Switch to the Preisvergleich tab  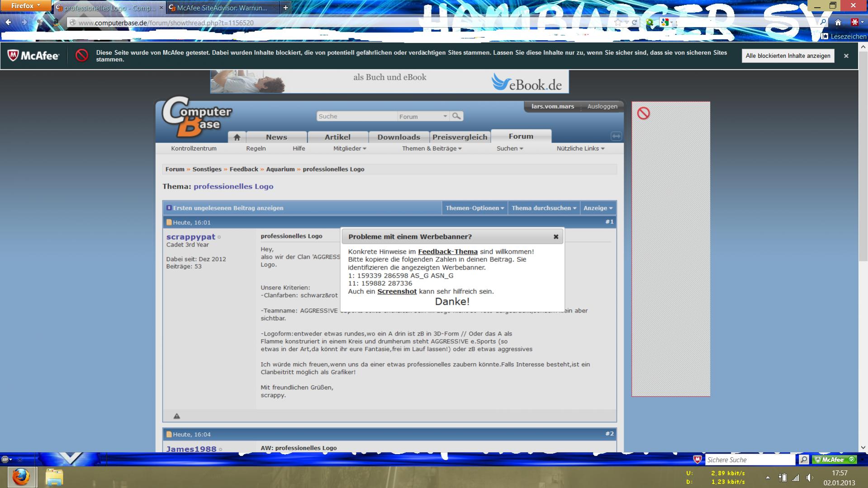coord(460,137)
